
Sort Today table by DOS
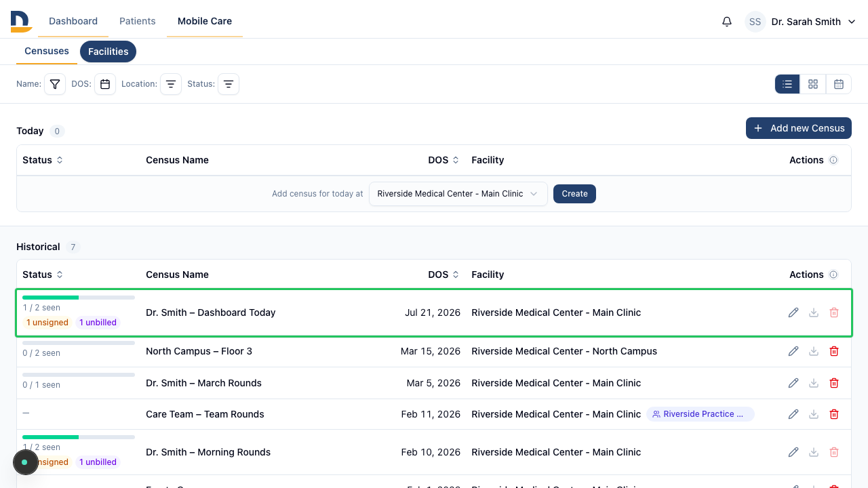point(443,160)
